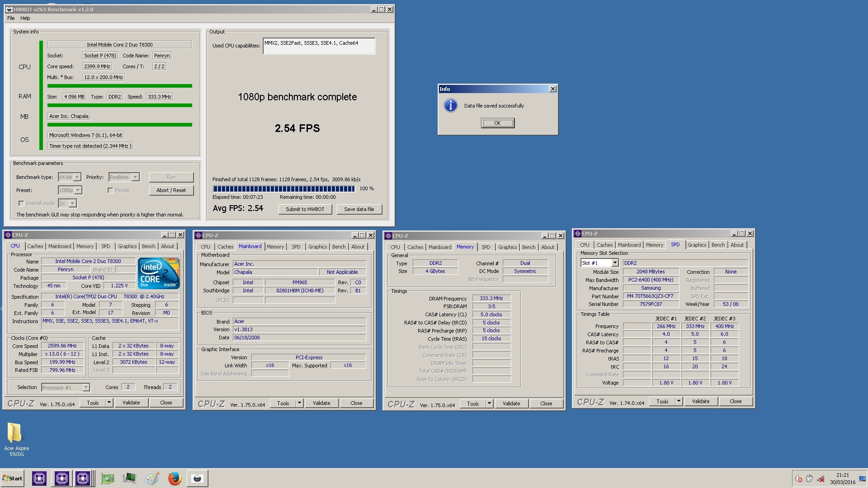Open the Processor #1 selection dropdown
The image size is (868, 488).
click(86, 387)
